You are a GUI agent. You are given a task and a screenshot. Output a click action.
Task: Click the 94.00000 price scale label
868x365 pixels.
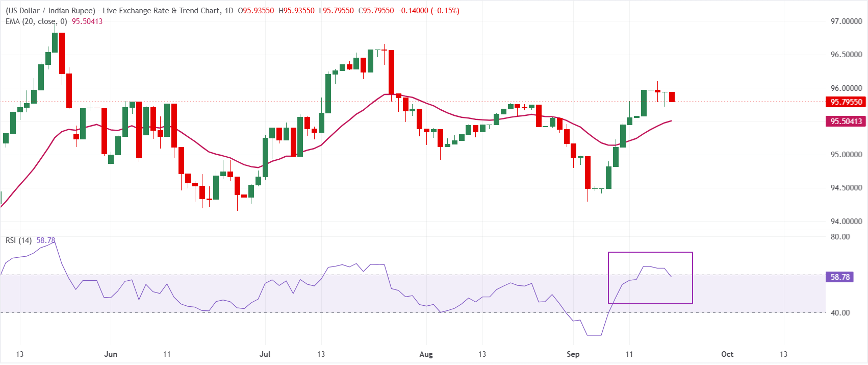[846, 222]
